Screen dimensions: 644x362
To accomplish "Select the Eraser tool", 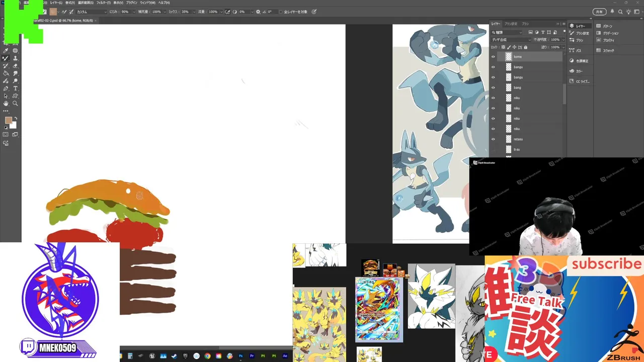I will click(15, 66).
